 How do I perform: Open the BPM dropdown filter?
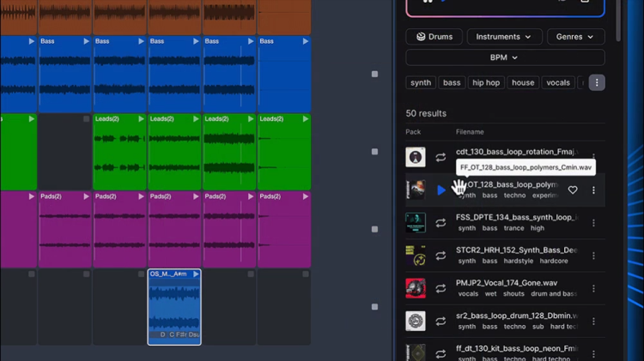pyautogui.click(x=504, y=57)
